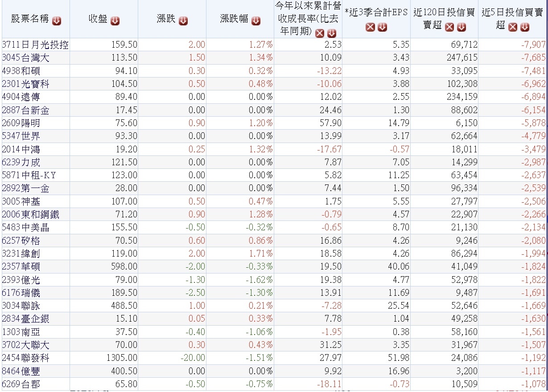
Task: Select closing price 488.50 for 聯詠
Action: (x=124, y=306)
